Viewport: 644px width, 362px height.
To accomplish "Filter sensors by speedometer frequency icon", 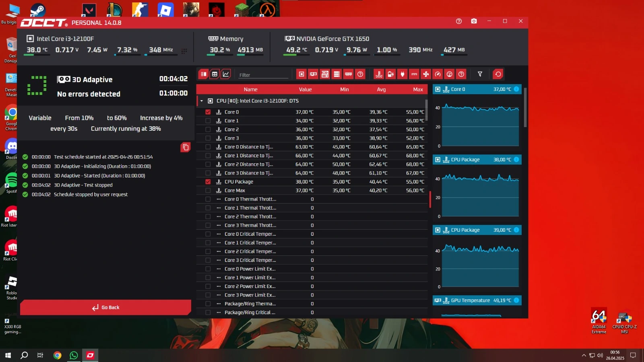I will (x=438, y=74).
